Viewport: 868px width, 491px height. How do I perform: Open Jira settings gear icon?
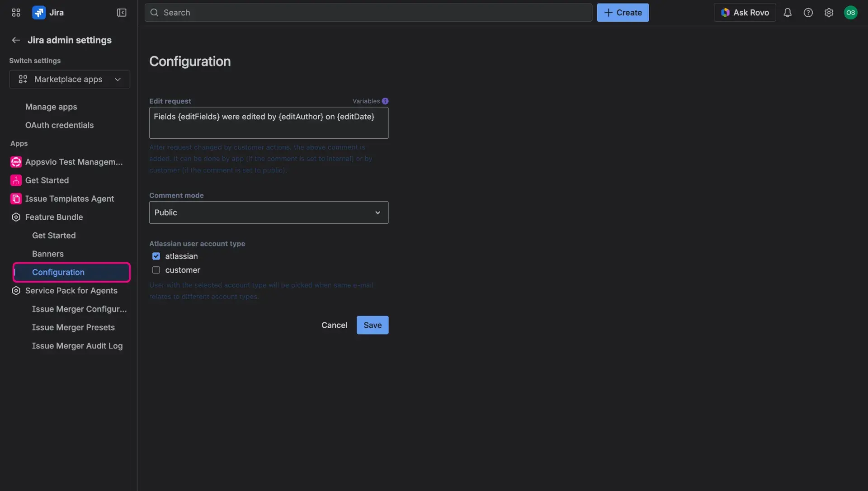pos(829,12)
